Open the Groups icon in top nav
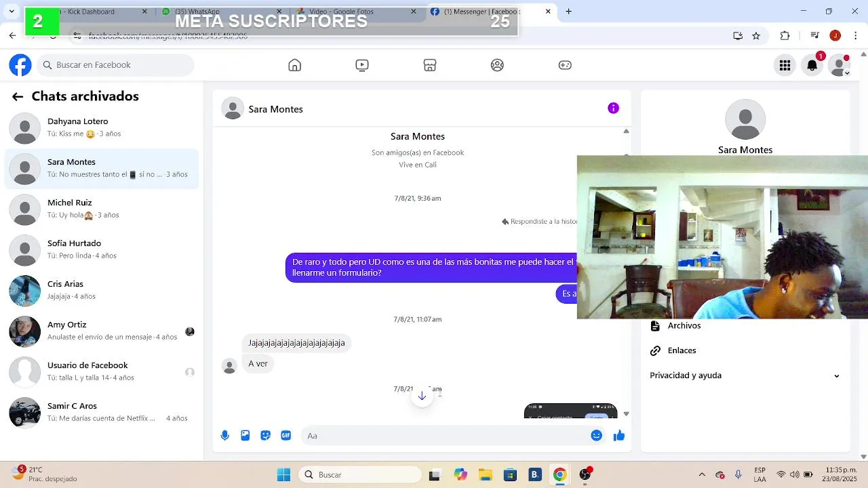868x488 pixels. coord(497,65)
